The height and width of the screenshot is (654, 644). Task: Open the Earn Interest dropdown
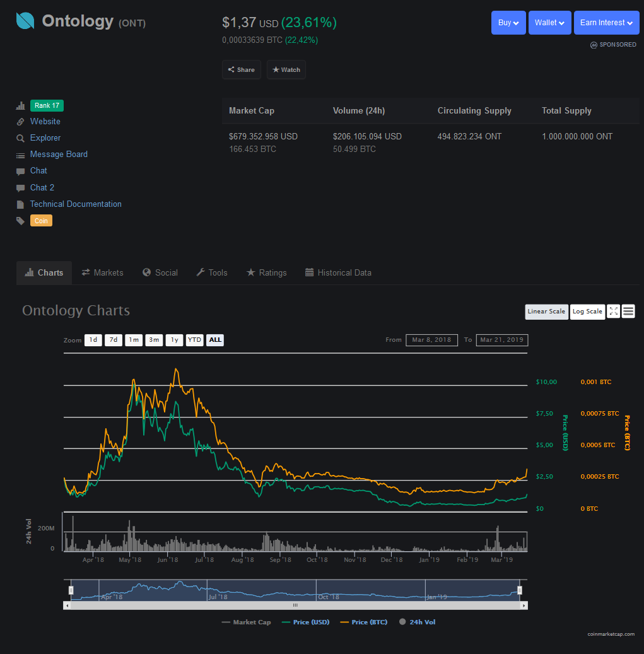click(x=606, y=23)
